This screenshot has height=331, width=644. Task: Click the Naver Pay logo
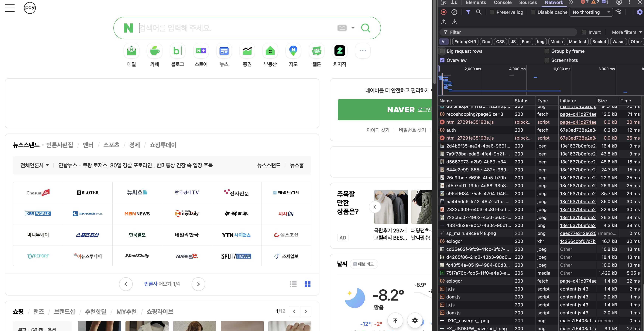[30, 8]
